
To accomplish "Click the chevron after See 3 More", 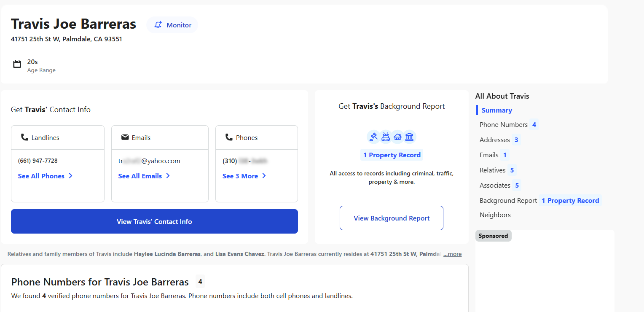I will pyautogui.click(x=264, y=176).
